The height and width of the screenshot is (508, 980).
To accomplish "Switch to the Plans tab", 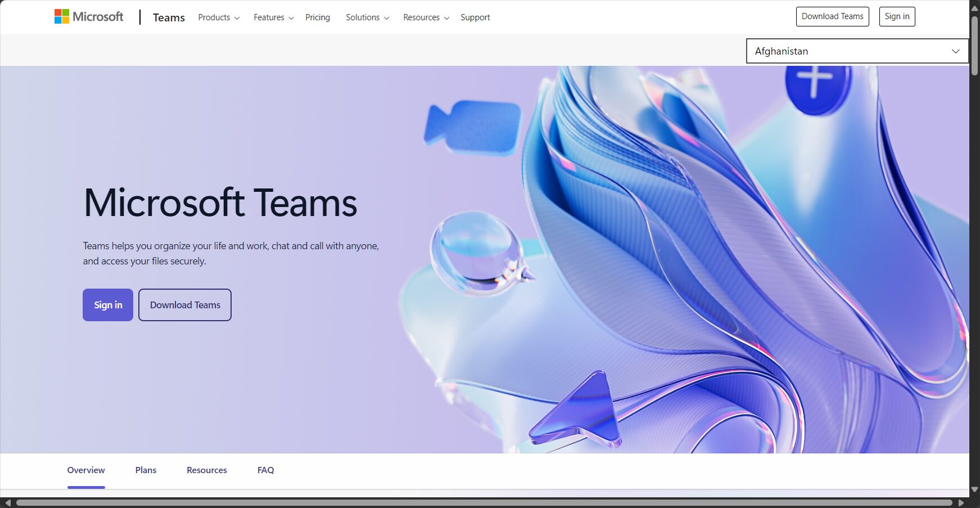I will point(146,470).
